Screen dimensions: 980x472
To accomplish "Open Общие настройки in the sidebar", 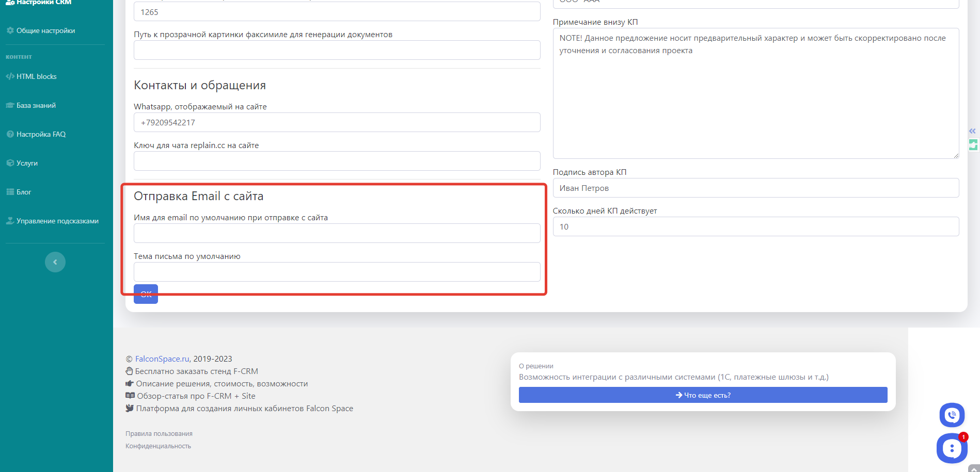I will (45, 31).
